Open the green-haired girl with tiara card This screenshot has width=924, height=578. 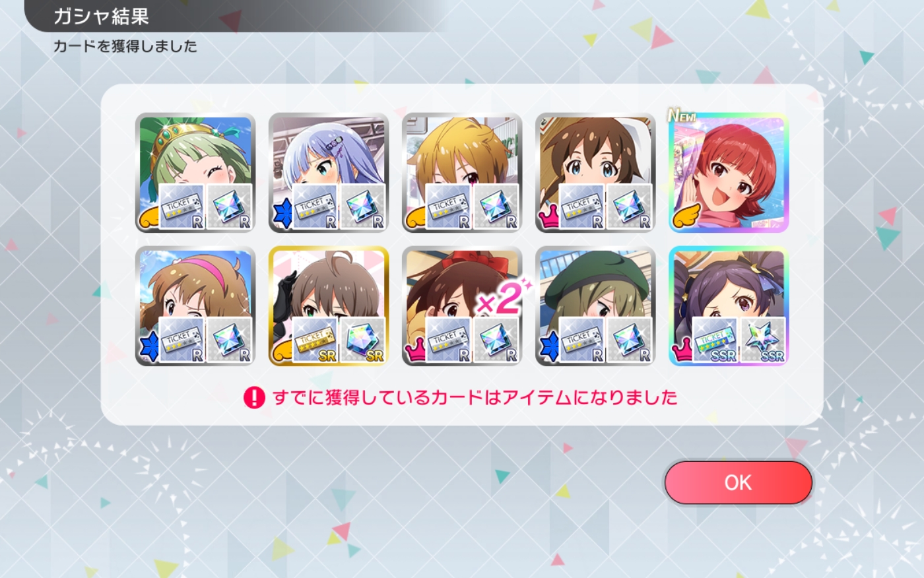(x=195, y=173)
